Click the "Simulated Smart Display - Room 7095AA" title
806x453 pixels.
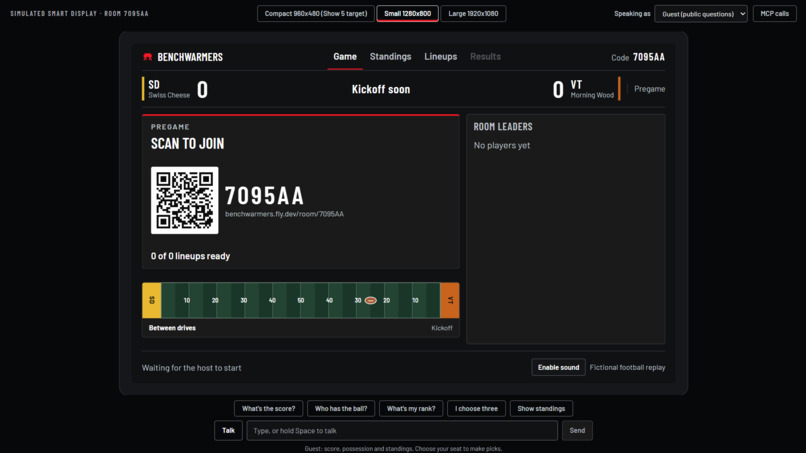coord(79,13)
